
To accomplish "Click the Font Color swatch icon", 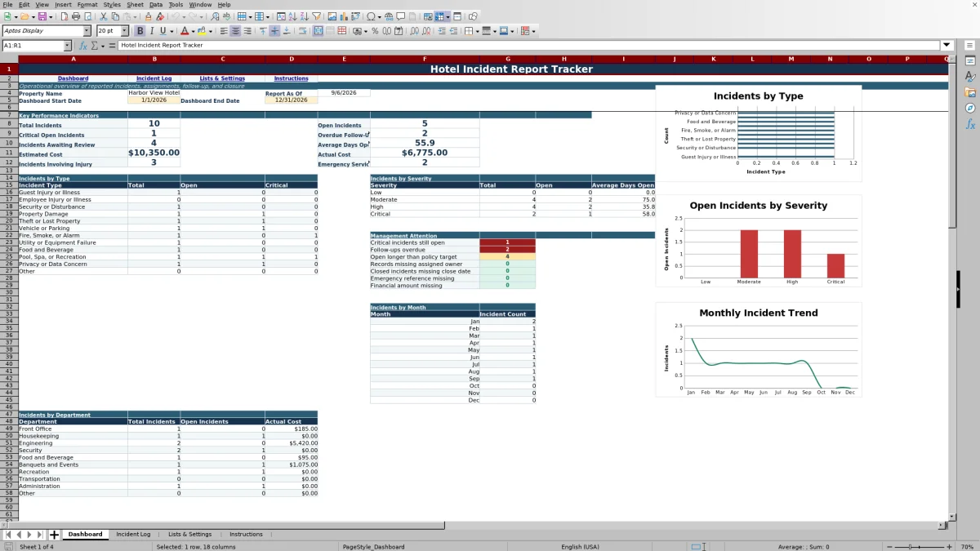I will tap(185, 31).
